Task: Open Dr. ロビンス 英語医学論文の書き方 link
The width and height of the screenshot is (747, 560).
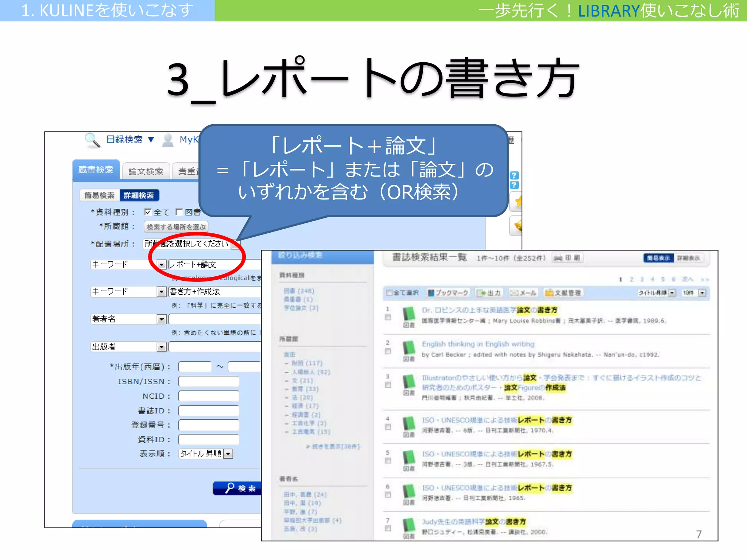Action: point(489,310)
